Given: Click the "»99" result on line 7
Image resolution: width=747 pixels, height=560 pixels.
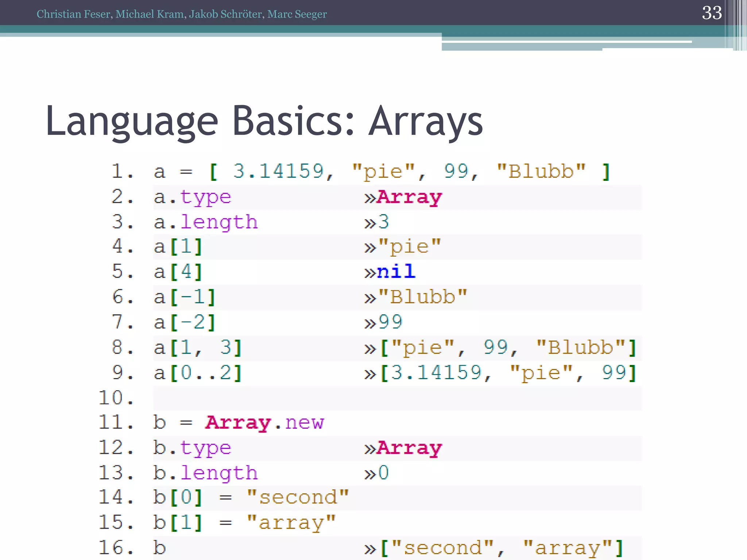Looking at the screenshot, I should (x=383, y=322).
